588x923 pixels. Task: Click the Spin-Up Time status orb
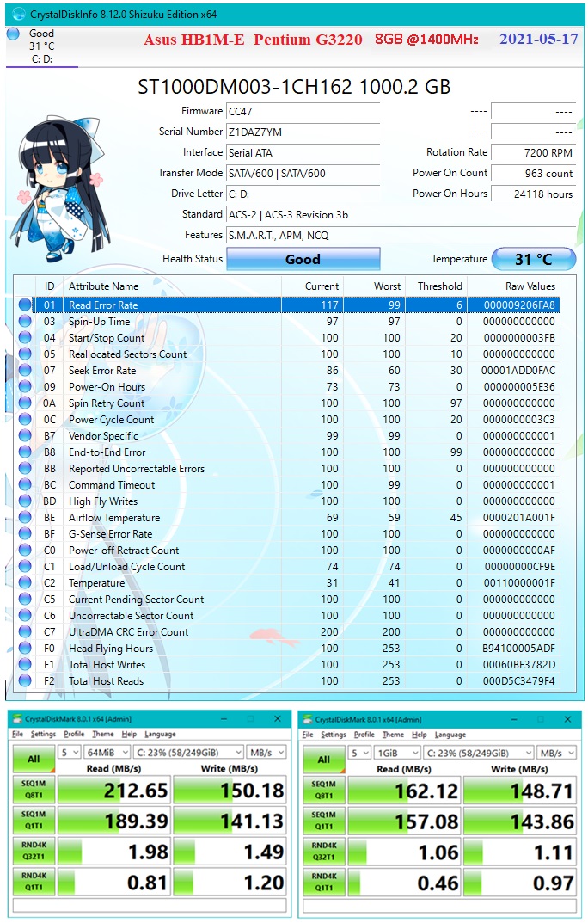[x=25, y=322]
